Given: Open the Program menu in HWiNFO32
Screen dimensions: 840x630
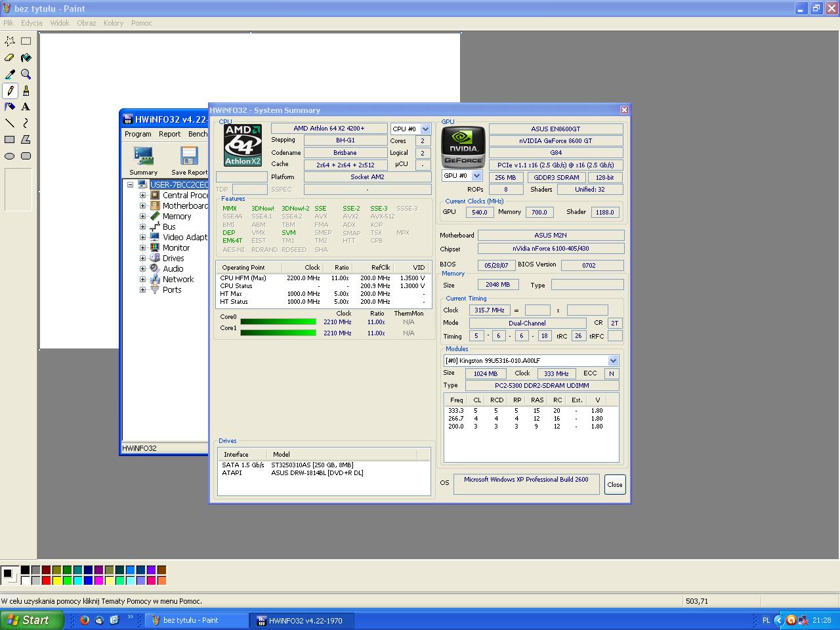Looking at the screenshot, I should pos(138,134).
